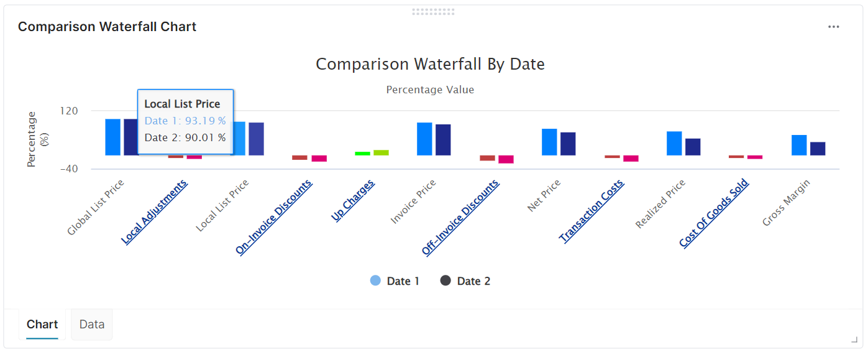Image resolution: width=868 pixels, height=352 pixels.
Task: Open the Off-Invoice Discounts link
Action: click(x=460, y=218)
